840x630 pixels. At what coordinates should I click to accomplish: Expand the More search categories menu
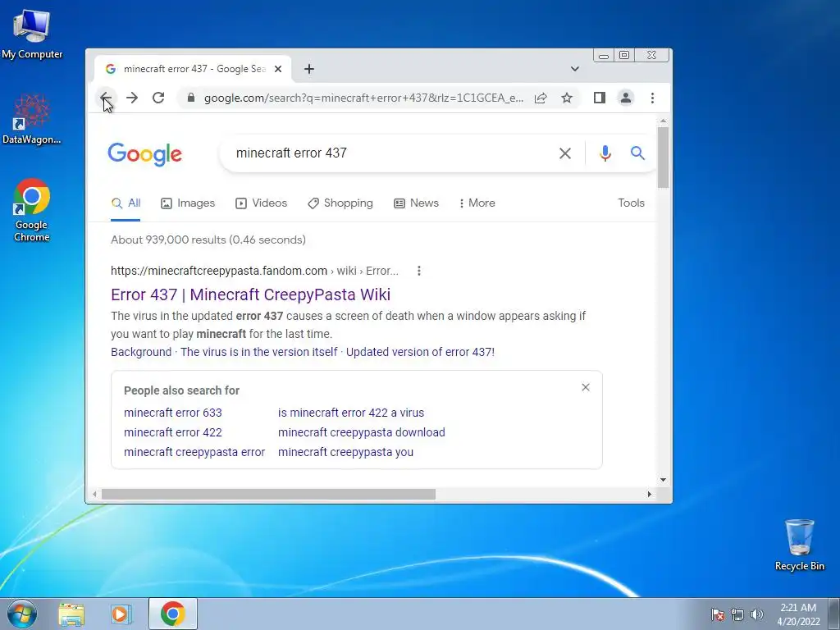(477, 203)
